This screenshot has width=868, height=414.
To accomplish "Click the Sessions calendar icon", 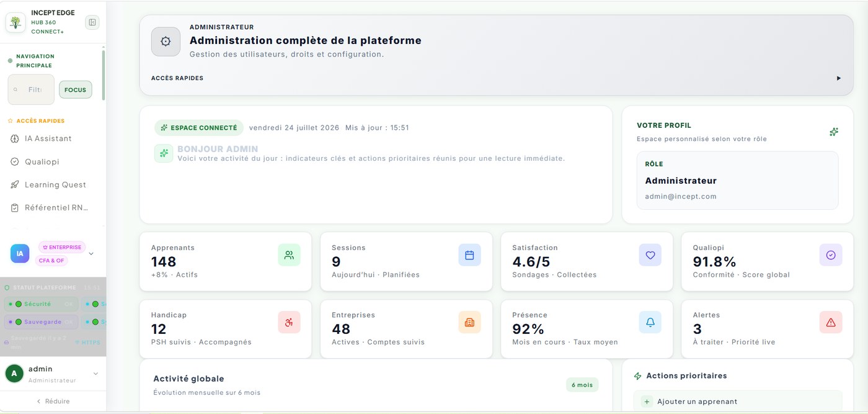I will (469, 255).
